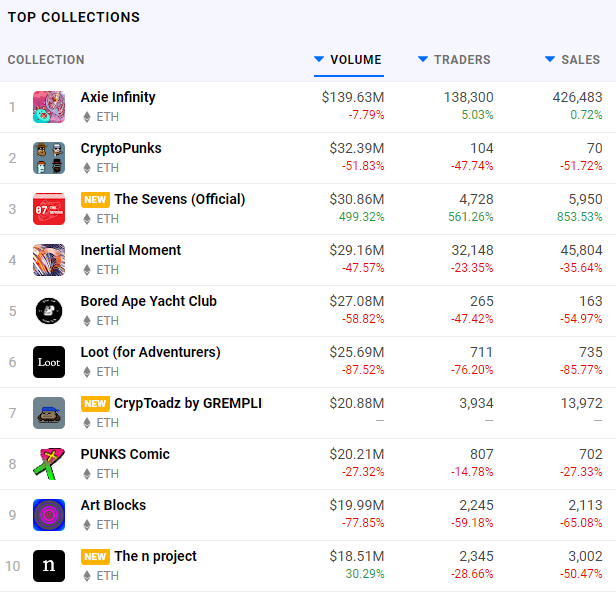Image resolution: width=616 pixels, height=592 pixels.
Task: Click the Bored Ape Yacht Club logo
Action: (49, 311)
